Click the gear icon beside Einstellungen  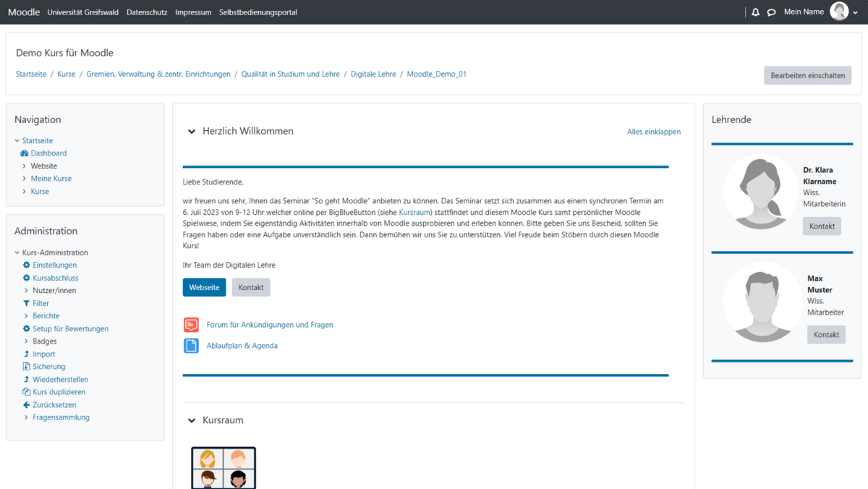(27, 265)
